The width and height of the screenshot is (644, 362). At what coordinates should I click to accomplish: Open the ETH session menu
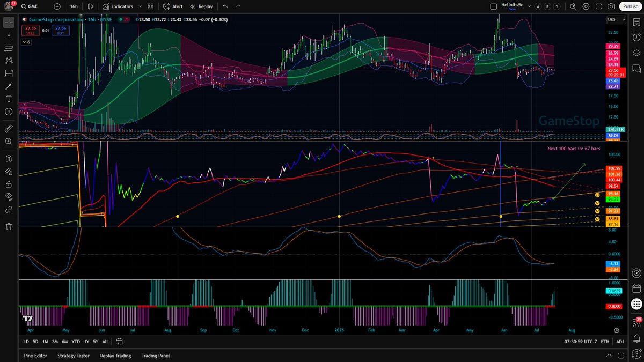[x=605, y=342]
